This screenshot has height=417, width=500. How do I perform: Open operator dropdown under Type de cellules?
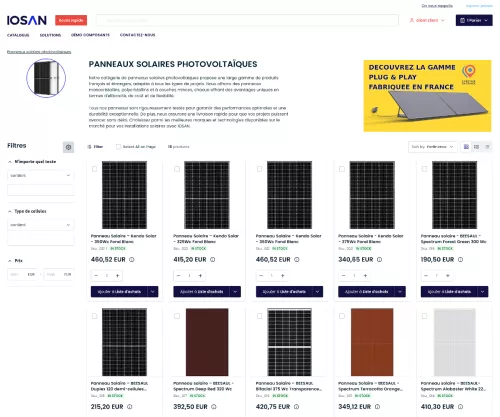coord(40,225)
